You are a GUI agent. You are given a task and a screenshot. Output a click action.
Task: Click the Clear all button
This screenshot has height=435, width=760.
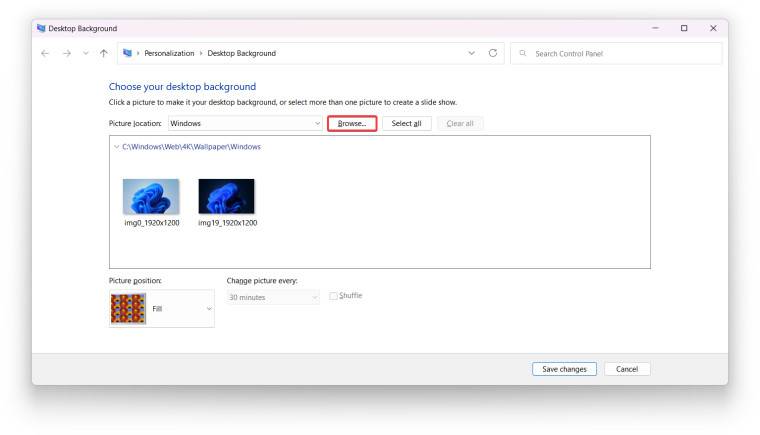459,123
